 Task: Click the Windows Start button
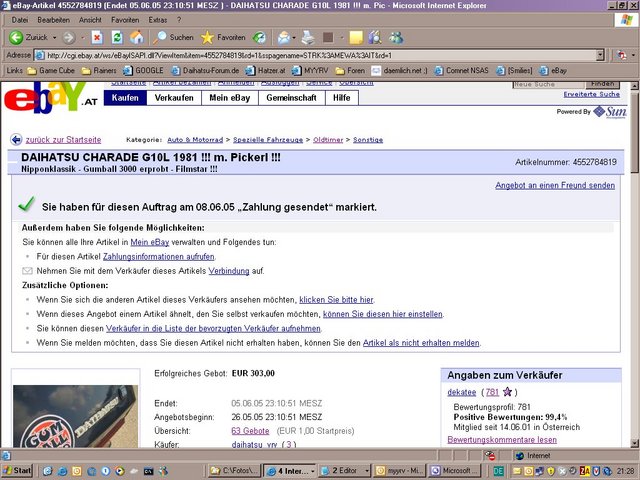pos(18,469)
